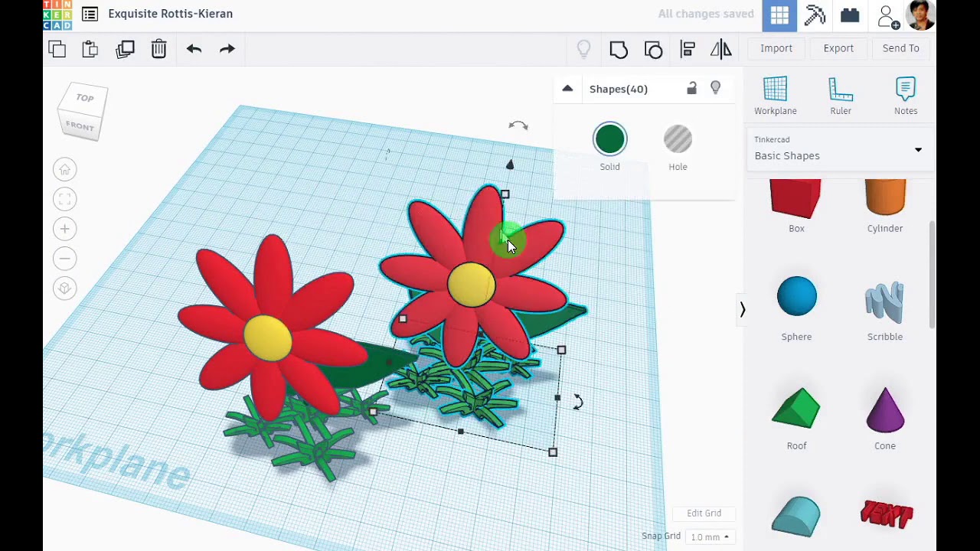Click the Edit Grid button

tap(704, 514)
